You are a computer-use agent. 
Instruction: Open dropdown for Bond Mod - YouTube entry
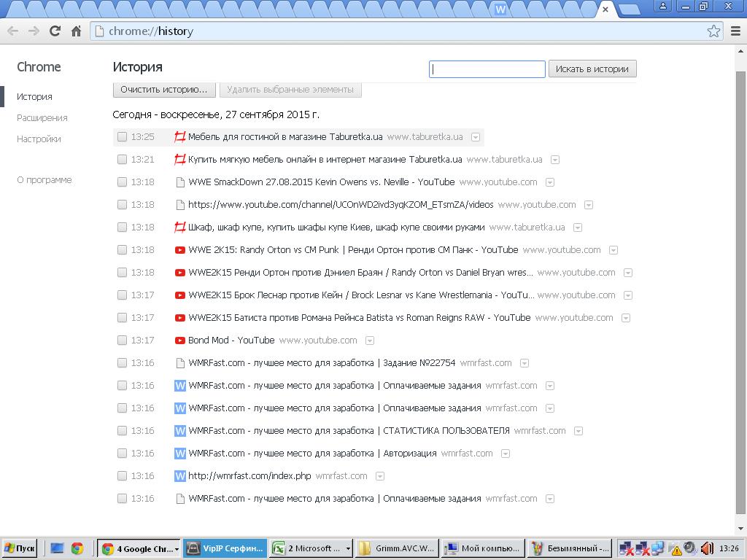pyautogui.click(x=370, y=341)
